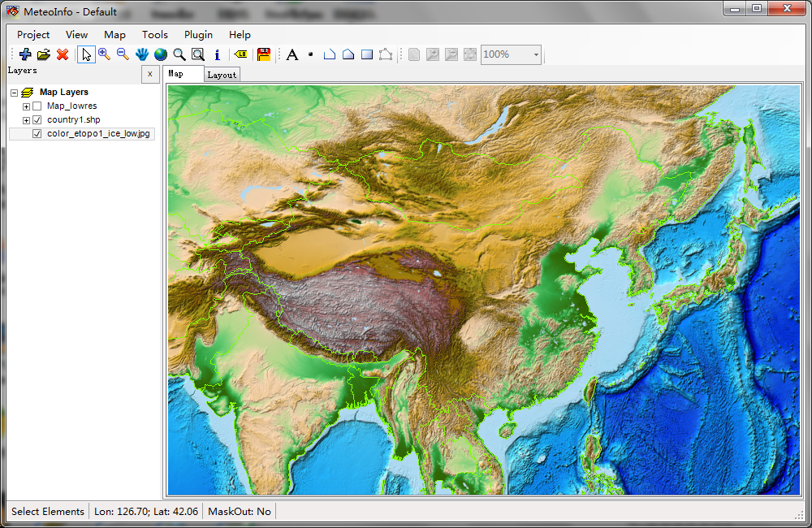Open the 100% zoom dropdown
Viewport: 812px width, 528px height.
coord(536,54)
